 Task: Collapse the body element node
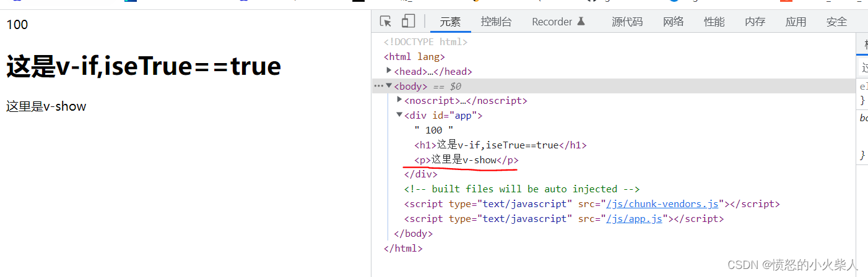(x=389, y=86)
